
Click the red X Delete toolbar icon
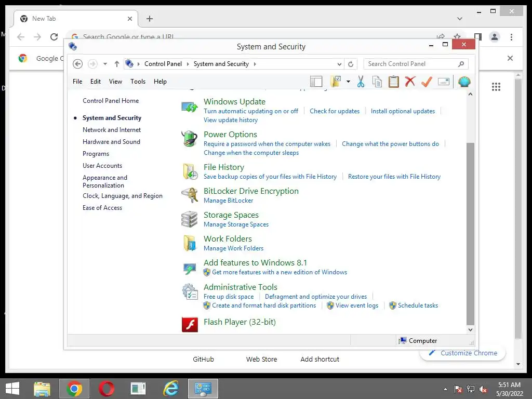[410, 82]
